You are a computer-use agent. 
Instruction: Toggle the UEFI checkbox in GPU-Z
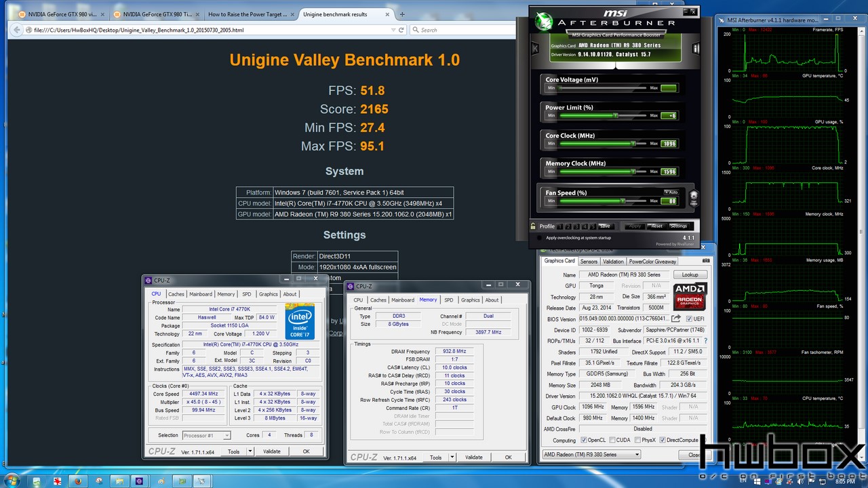(689, 319)
